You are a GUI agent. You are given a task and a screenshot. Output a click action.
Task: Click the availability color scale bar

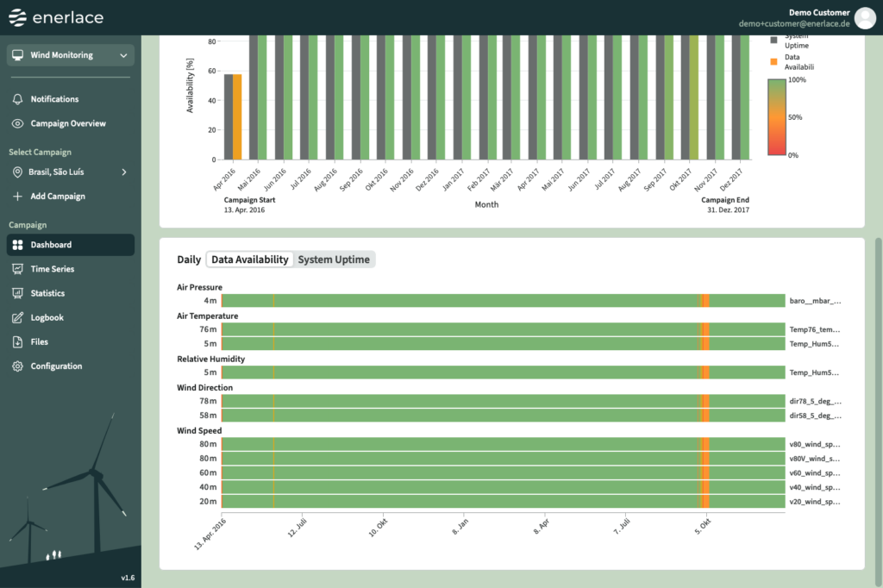pos(774,116)
